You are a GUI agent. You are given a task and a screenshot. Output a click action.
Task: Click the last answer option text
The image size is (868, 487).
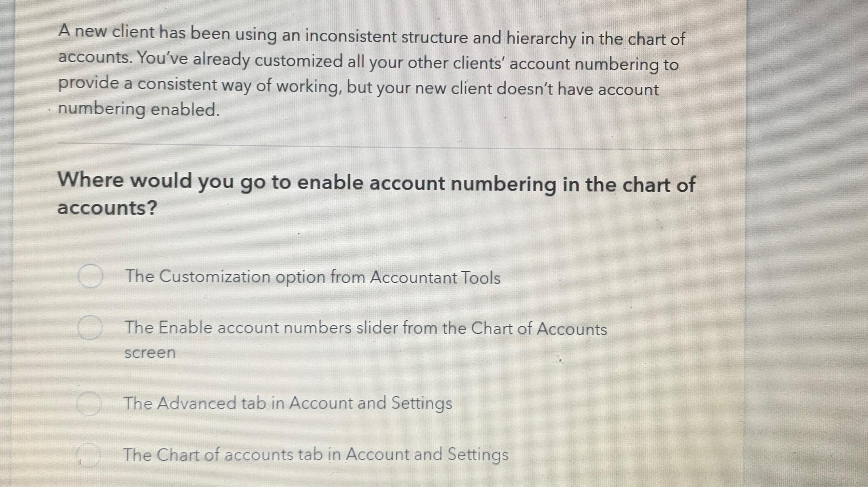tap(316, 454)
